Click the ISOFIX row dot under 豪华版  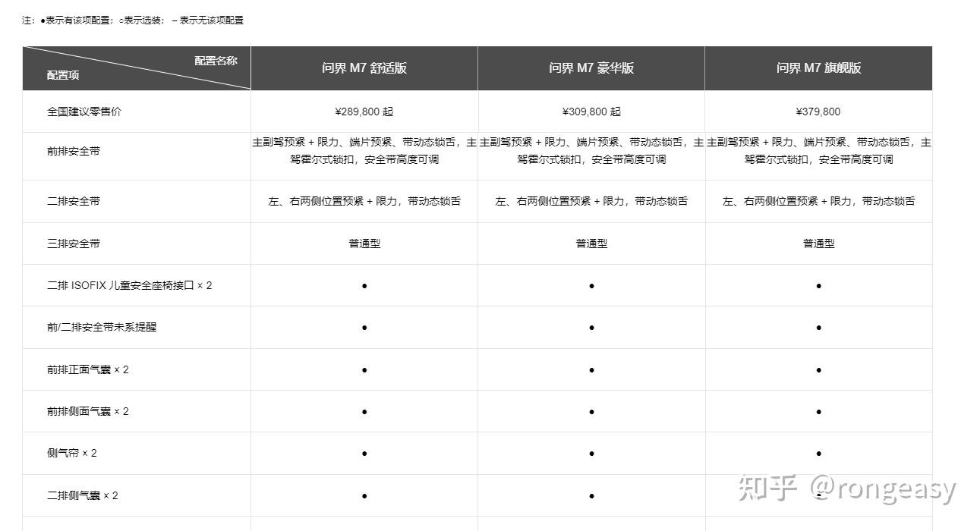click(x=591, y=286)
